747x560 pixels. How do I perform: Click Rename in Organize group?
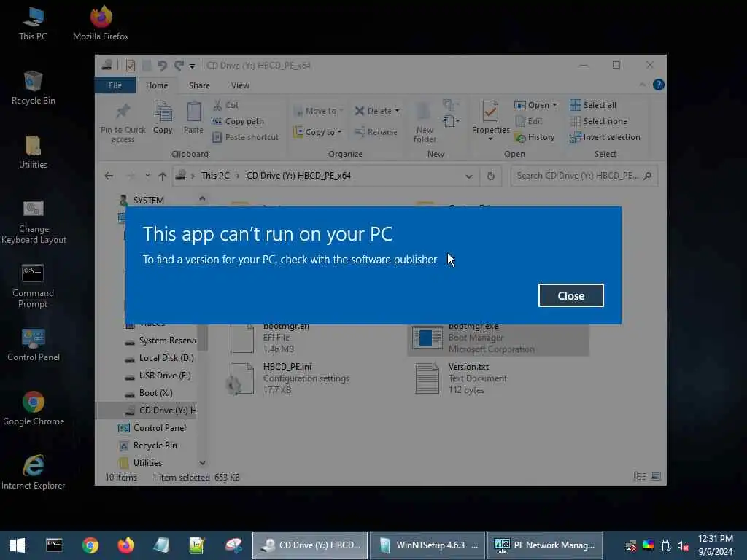point(376,132)
